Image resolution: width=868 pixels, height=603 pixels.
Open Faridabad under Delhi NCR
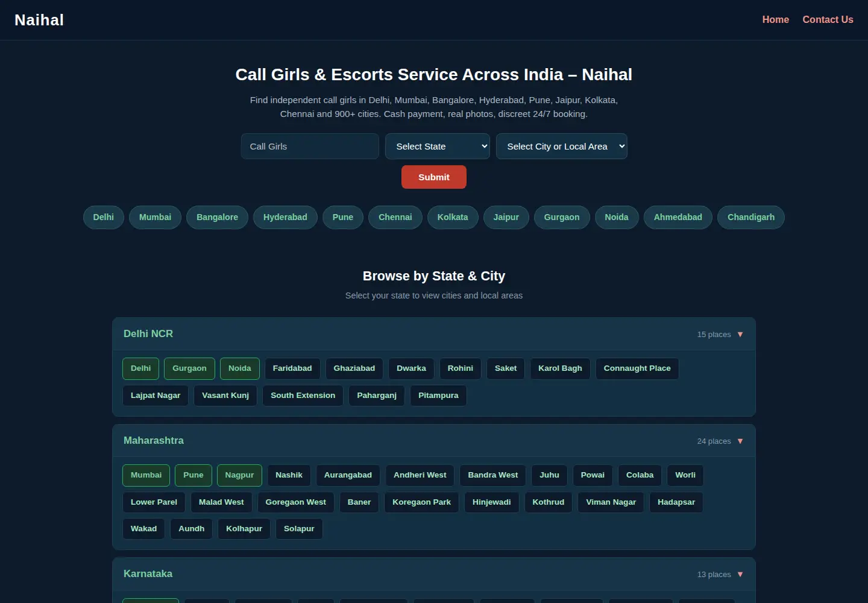point(292,368)
